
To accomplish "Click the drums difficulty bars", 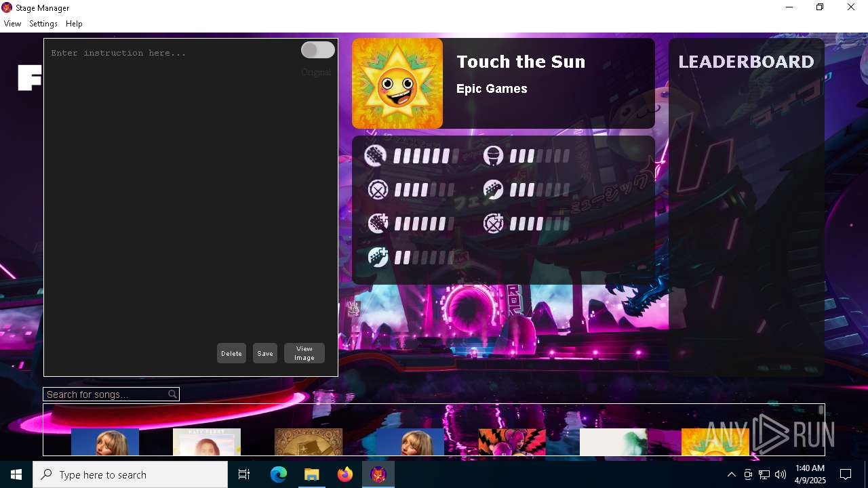I will (x=424, y=190).
